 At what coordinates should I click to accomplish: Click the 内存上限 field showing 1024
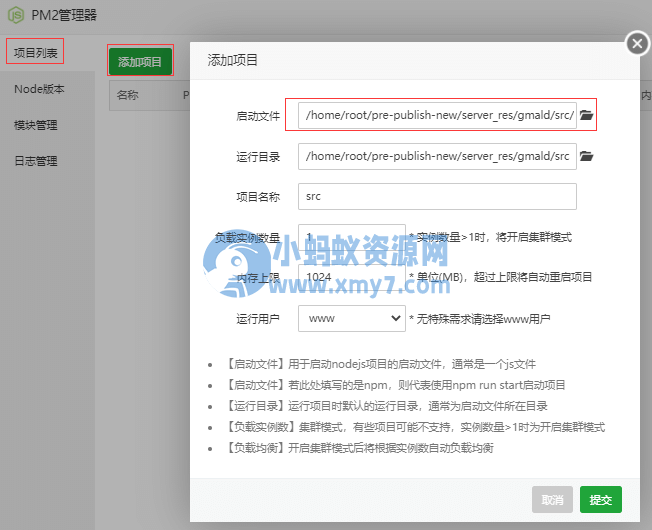(352, 277)
